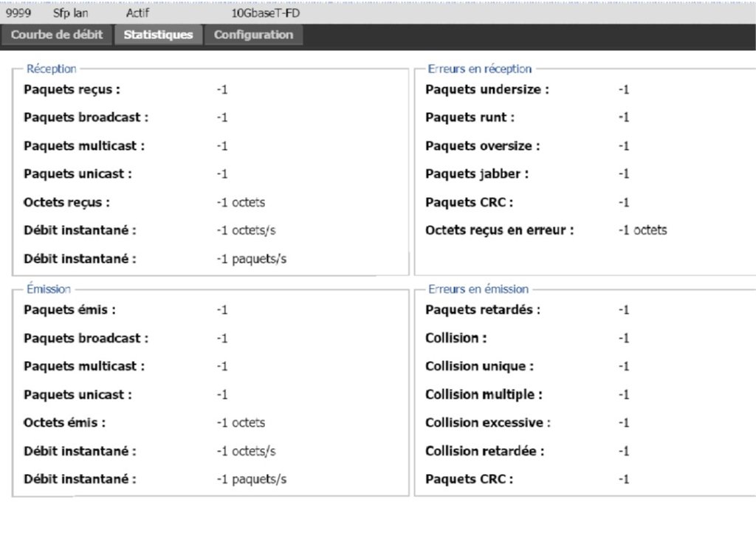Click the Octets reçus value
The image size is (756, 550).
[x=241, y=202]
